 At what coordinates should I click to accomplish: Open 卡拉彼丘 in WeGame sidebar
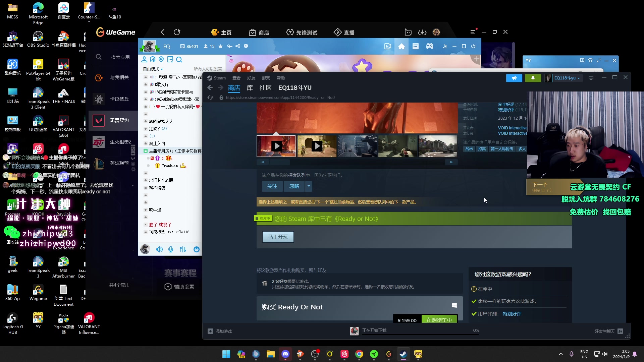[x=113, y=99]
